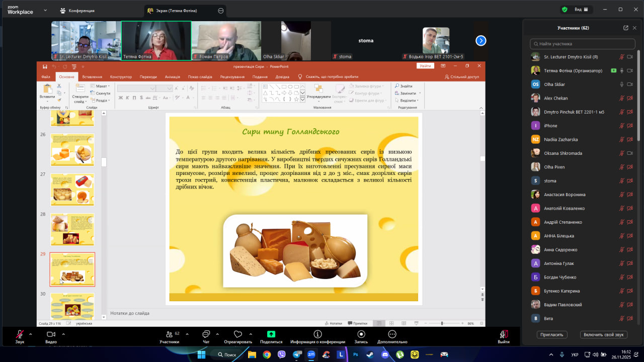Show next video thumbnails with blue arrow
The height and width of the screenshot is (362, 644).
click(x=481, y=41)
